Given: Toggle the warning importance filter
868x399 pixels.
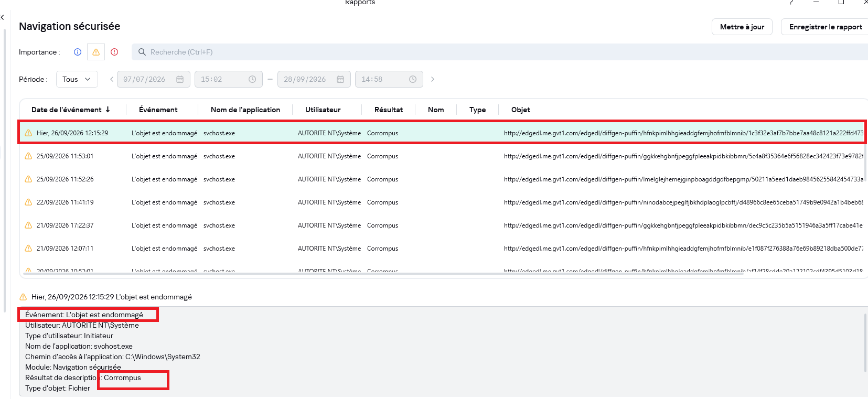Looking at the screenshot, I should click(96, 52).
